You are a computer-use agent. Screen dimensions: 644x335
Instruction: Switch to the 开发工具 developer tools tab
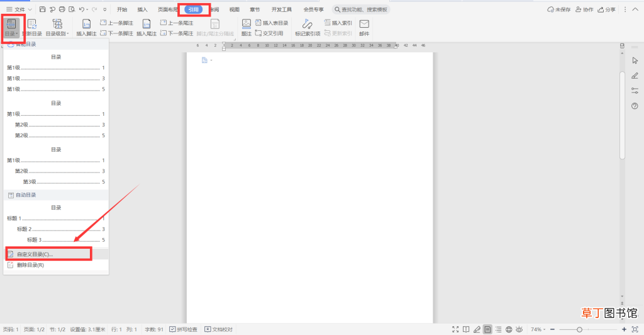coord(281,9)
